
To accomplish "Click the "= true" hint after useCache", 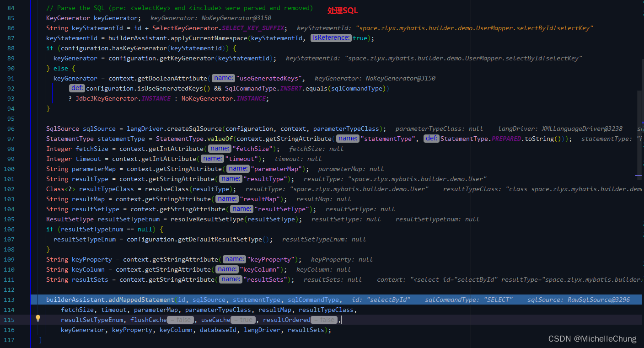I will pyautogui.click(x=243, y=320).
